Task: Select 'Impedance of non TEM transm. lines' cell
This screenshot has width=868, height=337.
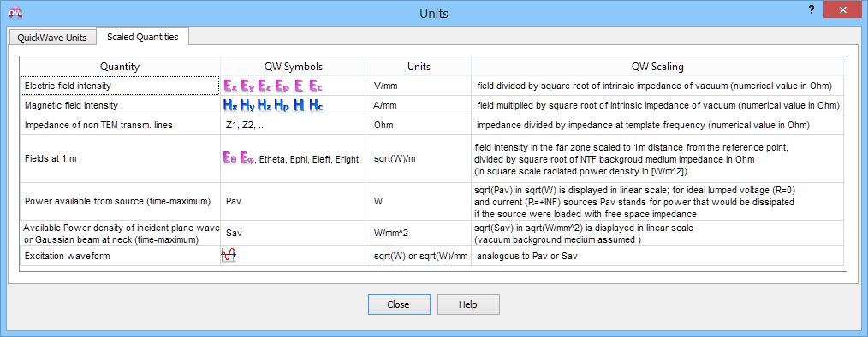Action: click(120, 125)
